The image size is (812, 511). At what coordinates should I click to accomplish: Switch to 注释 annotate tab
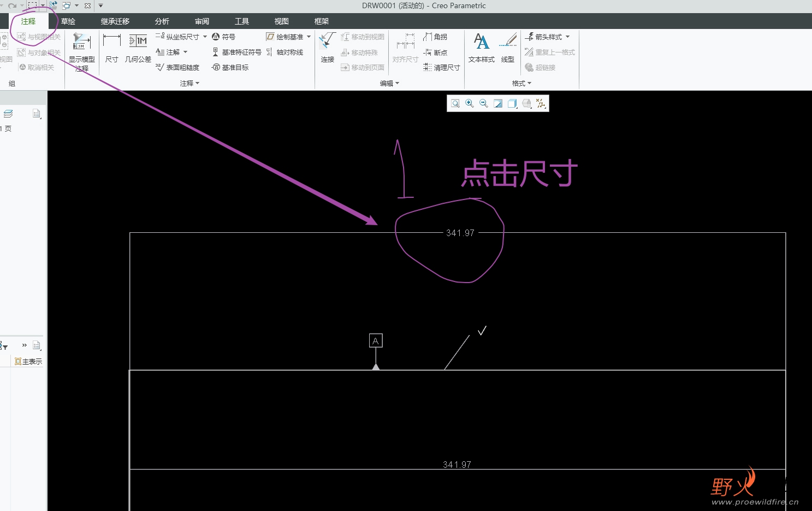[x=28, y=21]
